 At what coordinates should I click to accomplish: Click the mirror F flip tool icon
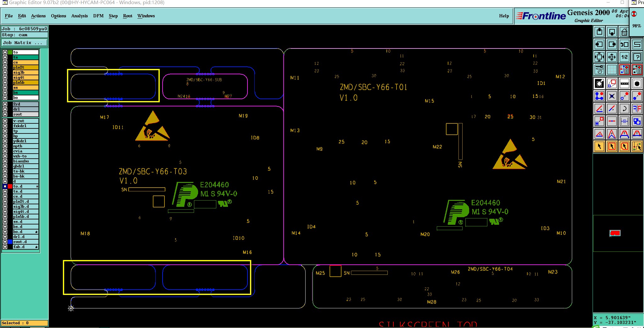[637, 109]
